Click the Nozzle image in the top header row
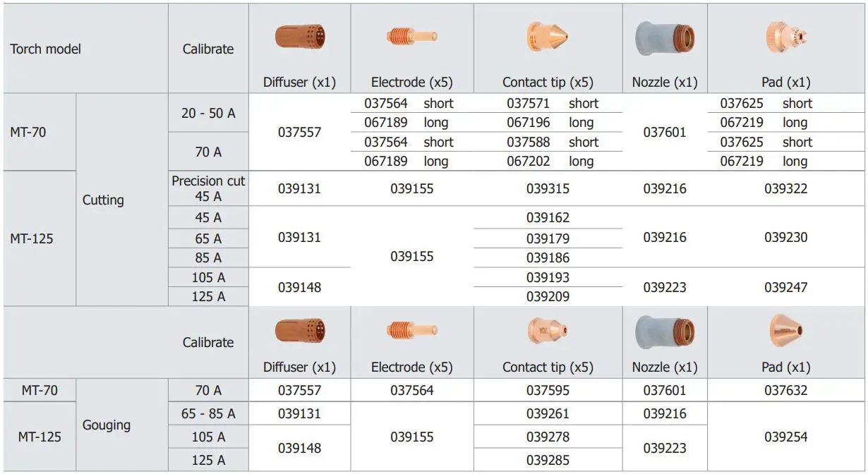Viewport: 868px width, 474px height. [x=665, y=38]
